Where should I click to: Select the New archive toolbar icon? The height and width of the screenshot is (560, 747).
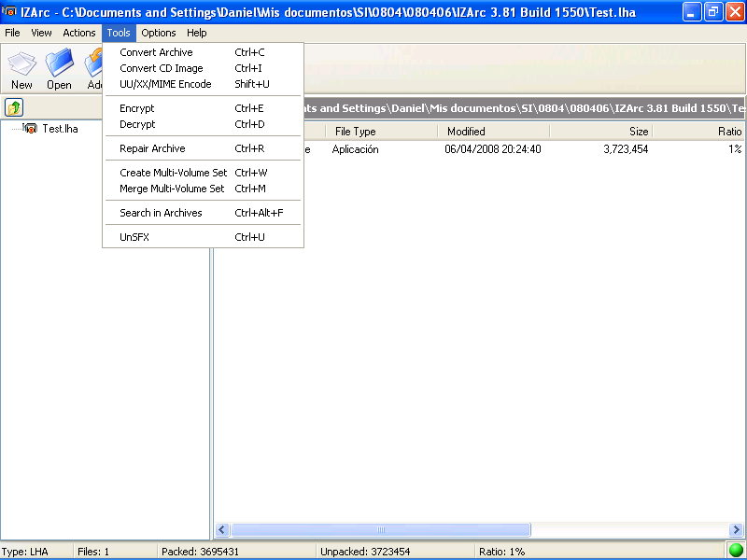(x=21, y=65)
